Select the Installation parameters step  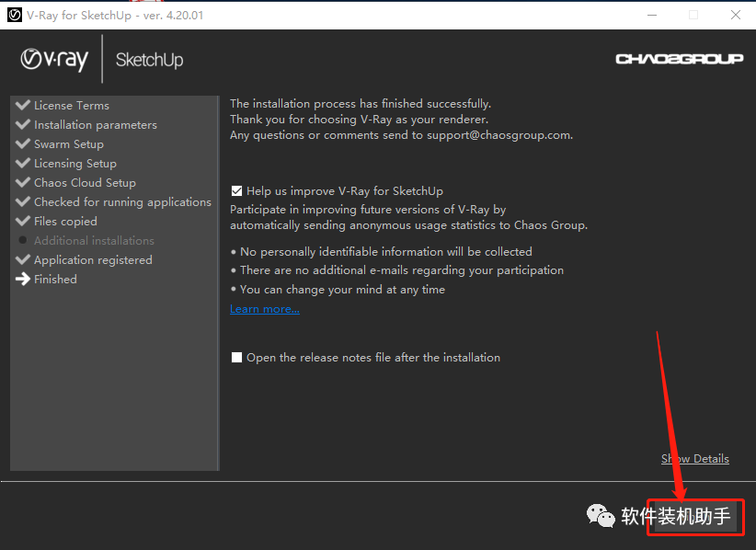(x=96, y=124)
